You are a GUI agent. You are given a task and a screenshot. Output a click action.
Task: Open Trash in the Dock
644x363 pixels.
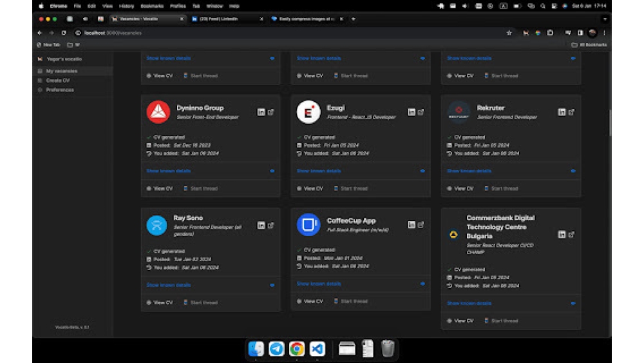pos(388,349)
